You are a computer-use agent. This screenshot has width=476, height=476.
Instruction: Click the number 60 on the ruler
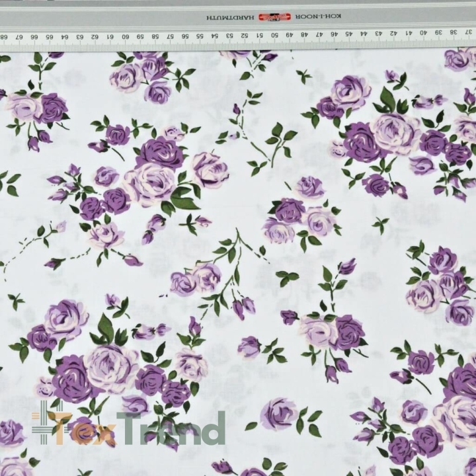(x=125, y=37)
